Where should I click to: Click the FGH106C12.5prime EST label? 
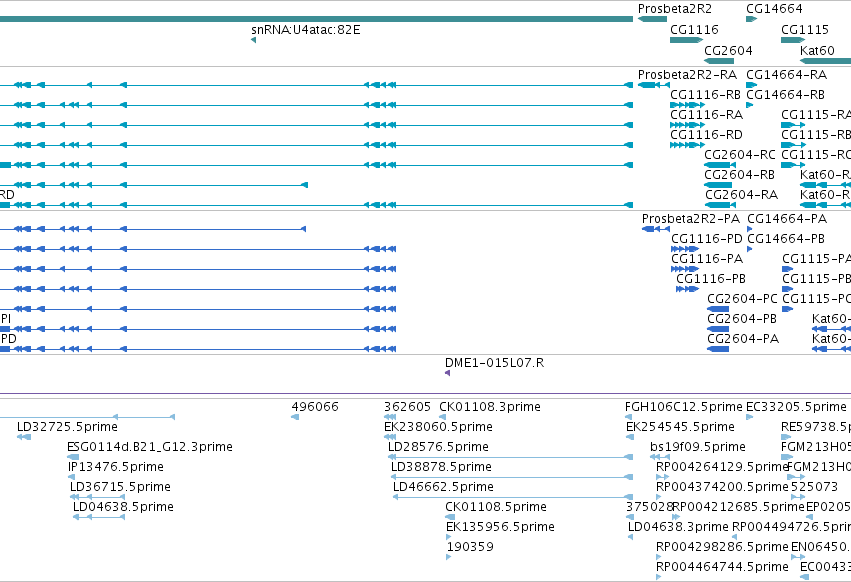[683, 407]
